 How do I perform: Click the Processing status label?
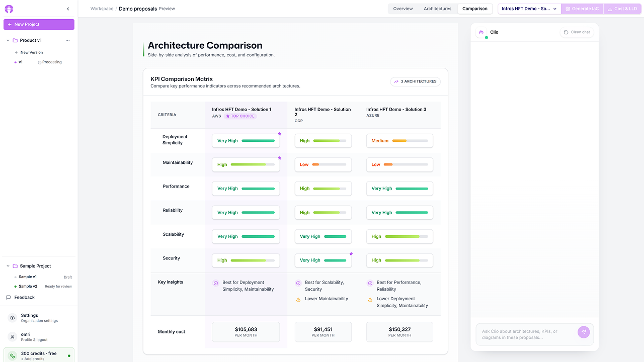(x=52, y=62)
